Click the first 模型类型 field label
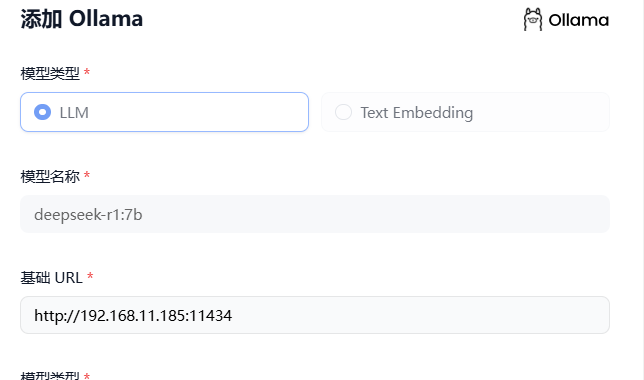Screen dimensions: 644x380 click(50, 74)
